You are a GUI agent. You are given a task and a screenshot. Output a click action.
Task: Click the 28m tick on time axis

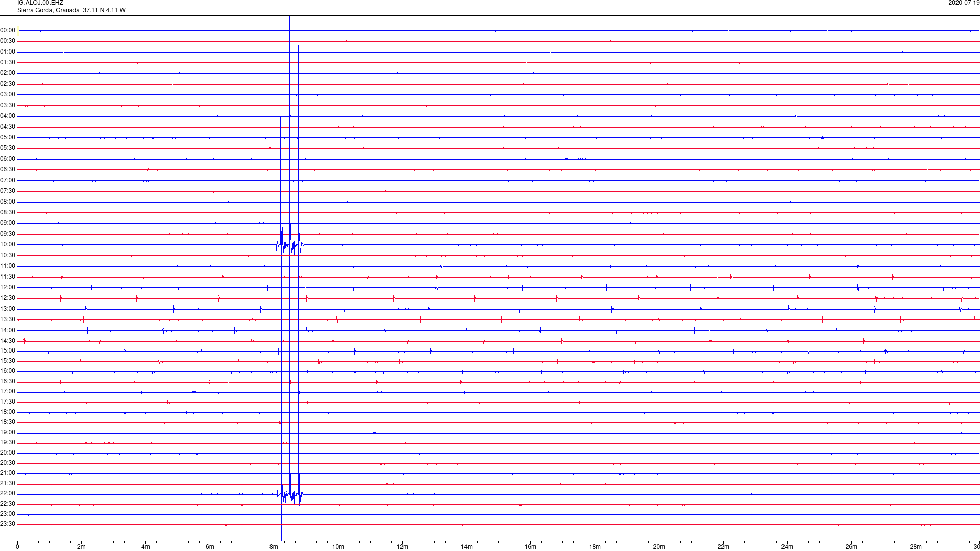[x=916, y=547]
